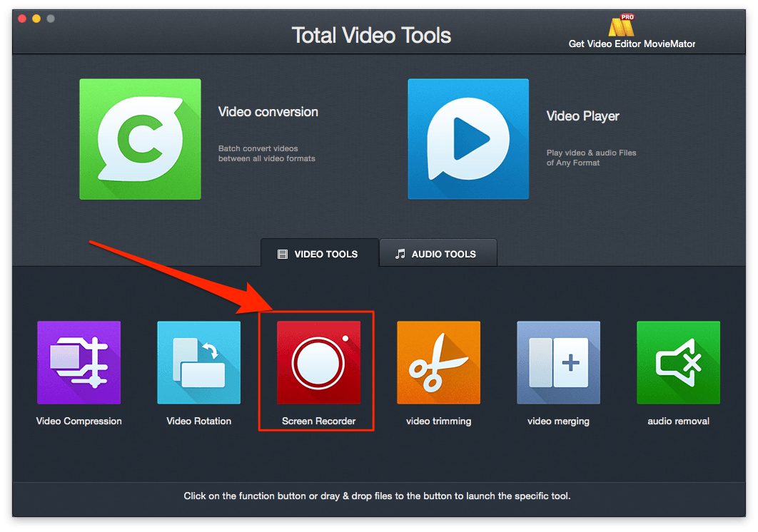Viewport: 758px width, 532px height.
Task: Start the video merging tool
Action: pos(558,362)
